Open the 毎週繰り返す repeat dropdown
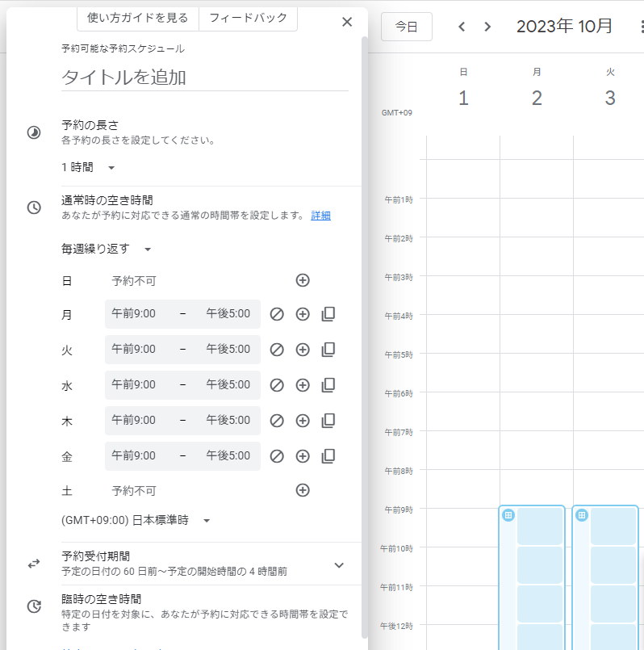 coord(107,250)
